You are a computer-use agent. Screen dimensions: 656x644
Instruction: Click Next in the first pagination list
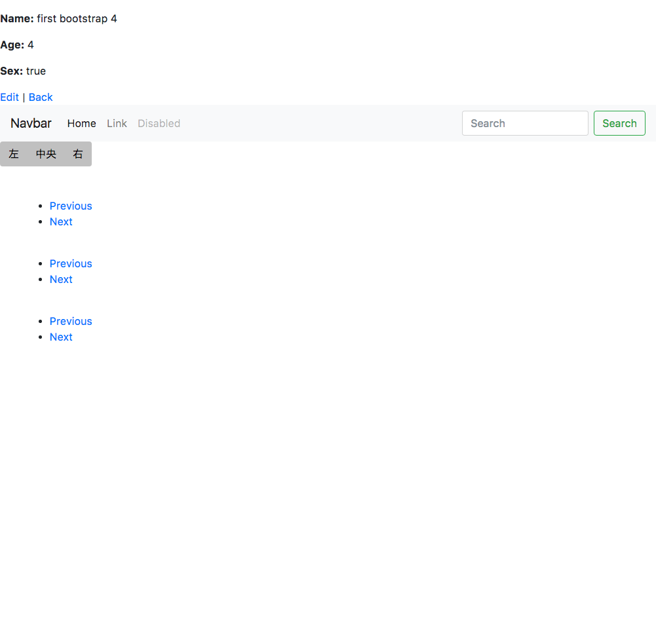tap(61, 221)
